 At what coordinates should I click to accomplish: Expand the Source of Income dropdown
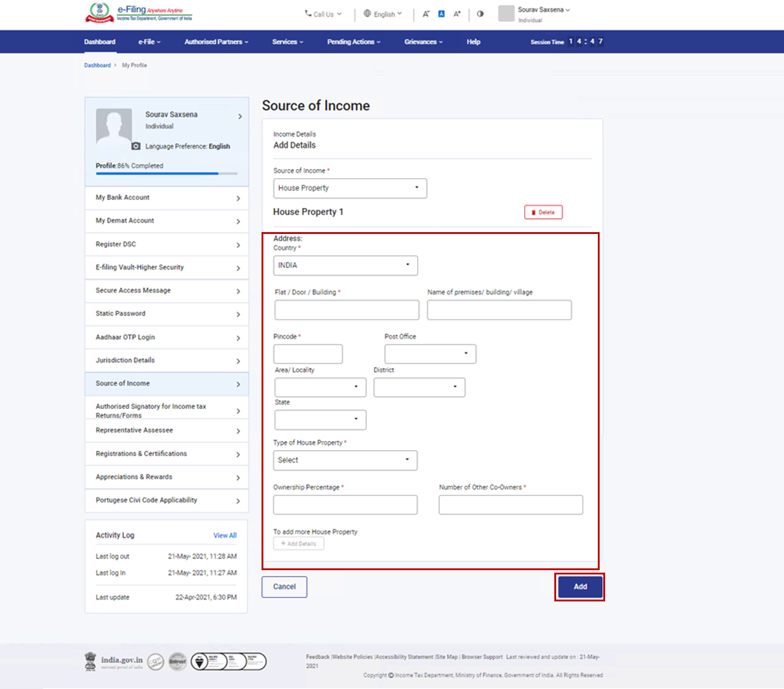coord(350,188)
